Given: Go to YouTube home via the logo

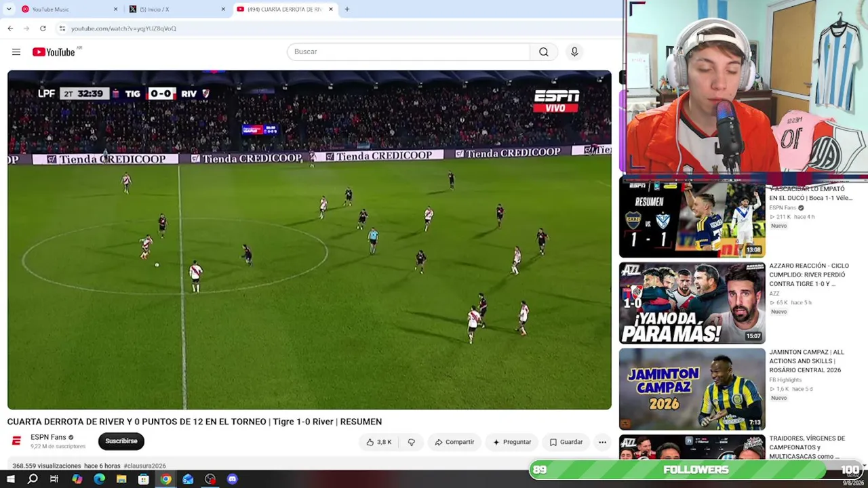Looking at the screenshot, I should point(54,52).
